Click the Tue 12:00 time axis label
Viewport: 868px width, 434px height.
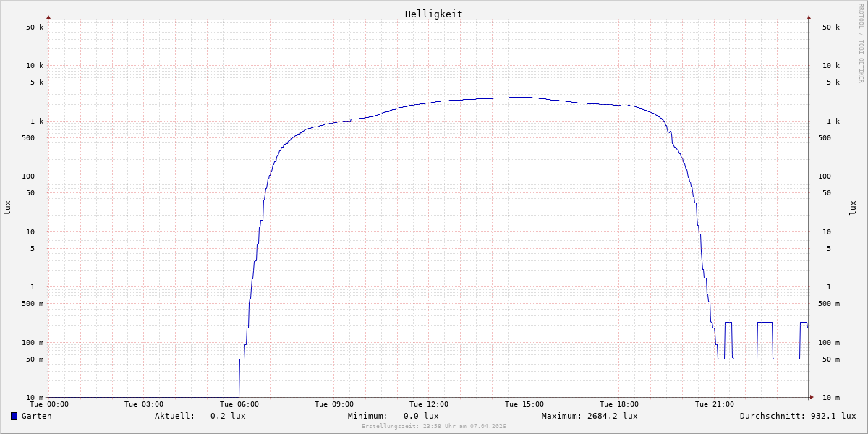(429, 404)
